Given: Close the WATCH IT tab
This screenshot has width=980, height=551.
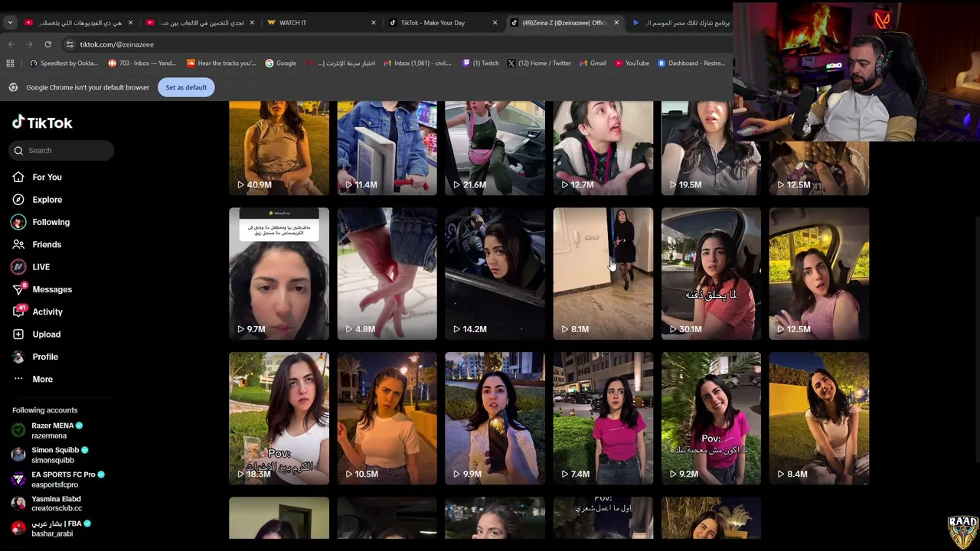Looking at the screenshot, I should pyautogui.click(x=374, y=23).
